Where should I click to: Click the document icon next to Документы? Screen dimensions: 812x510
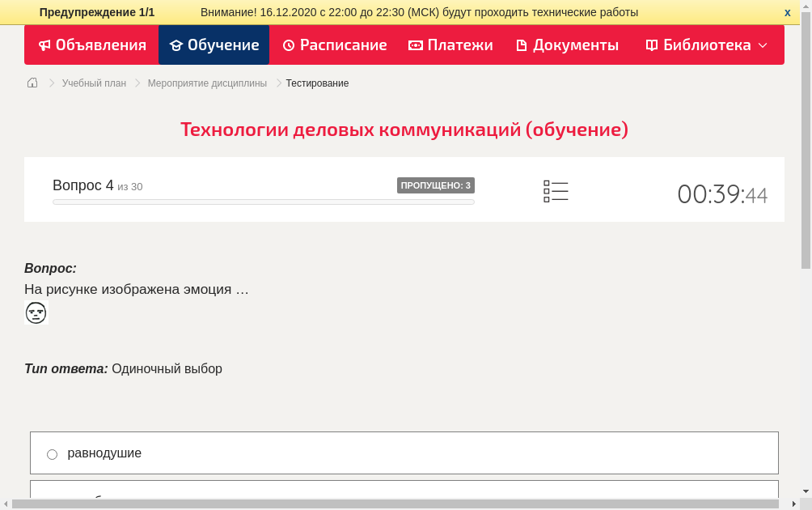[522, 45]
